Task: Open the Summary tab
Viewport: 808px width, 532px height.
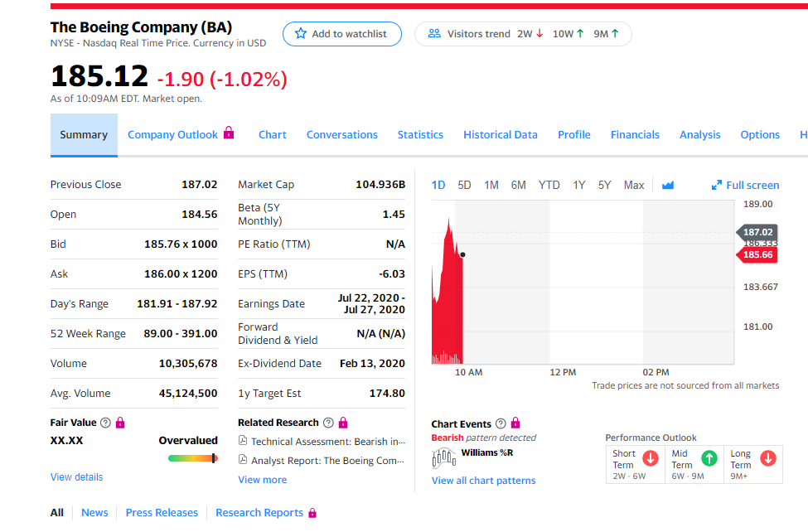Action: tap(84, 134)
